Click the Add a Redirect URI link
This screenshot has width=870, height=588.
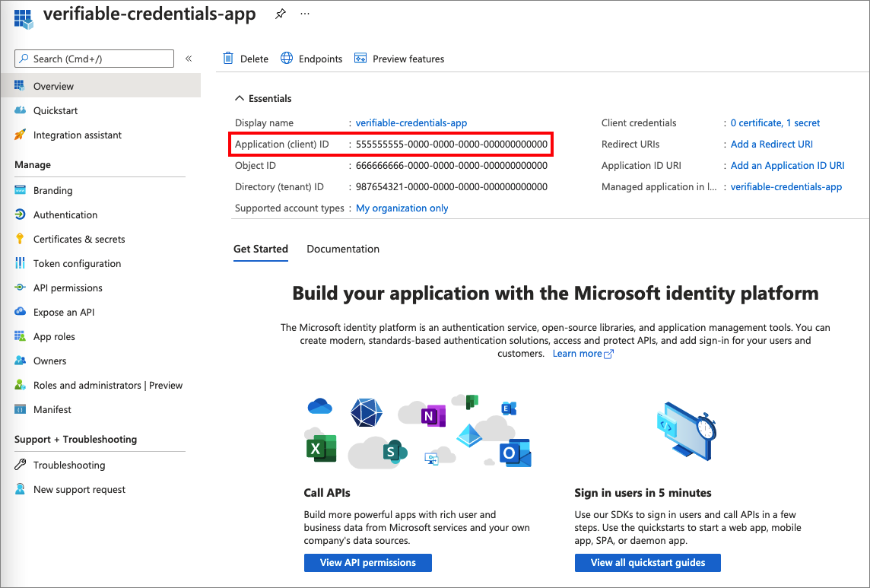tap(772, 144)
